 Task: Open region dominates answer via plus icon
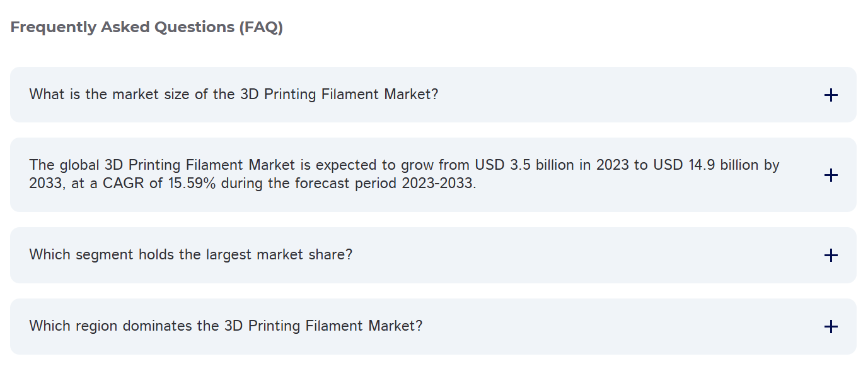[831, 326]
